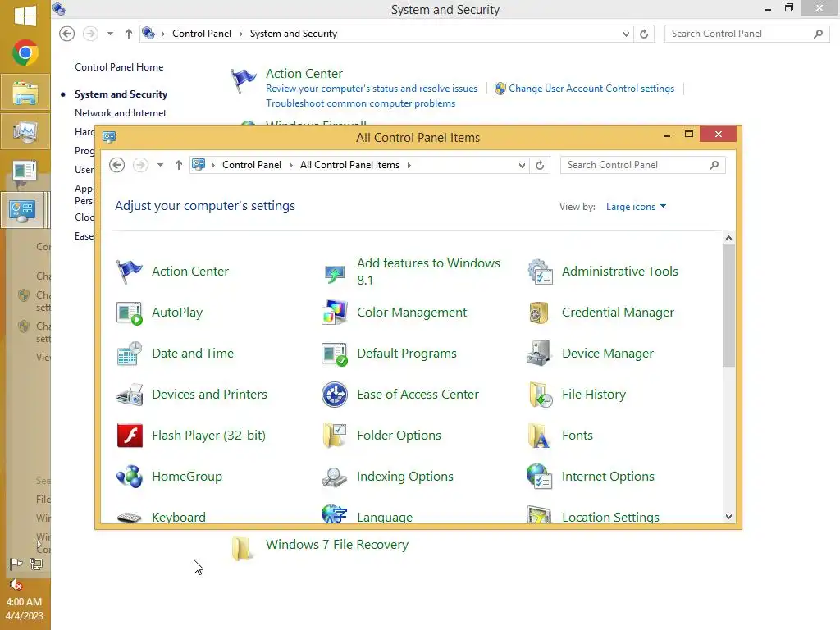Go to Control Panel Home link
Viewport: 840px width, 630px height.
(x=119, y=67)
